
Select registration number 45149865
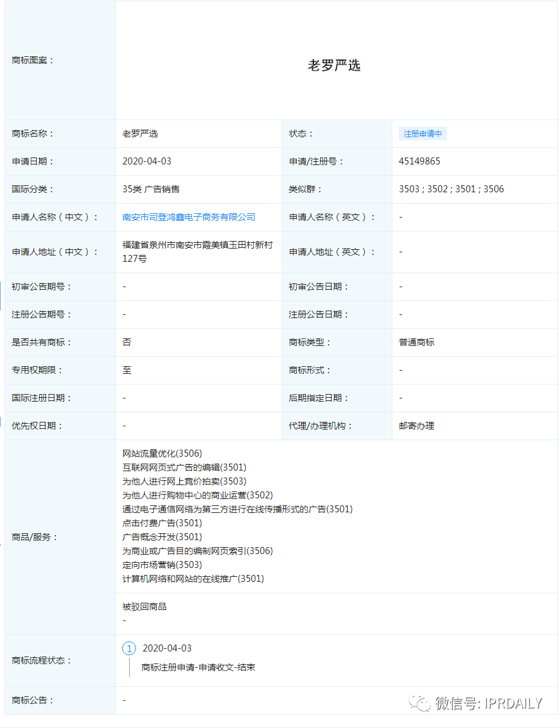pos(420,161)
